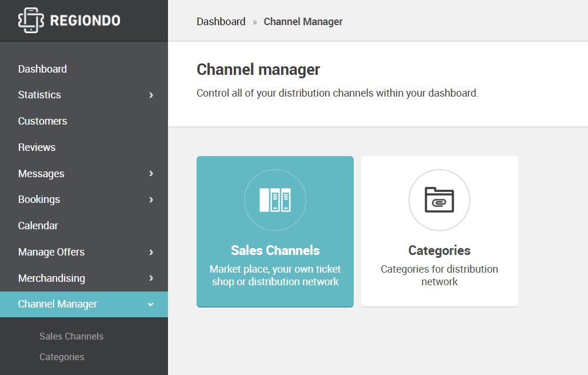Open Sales Channels sidebar sub-item
The image size is (588, 375).
71,336
